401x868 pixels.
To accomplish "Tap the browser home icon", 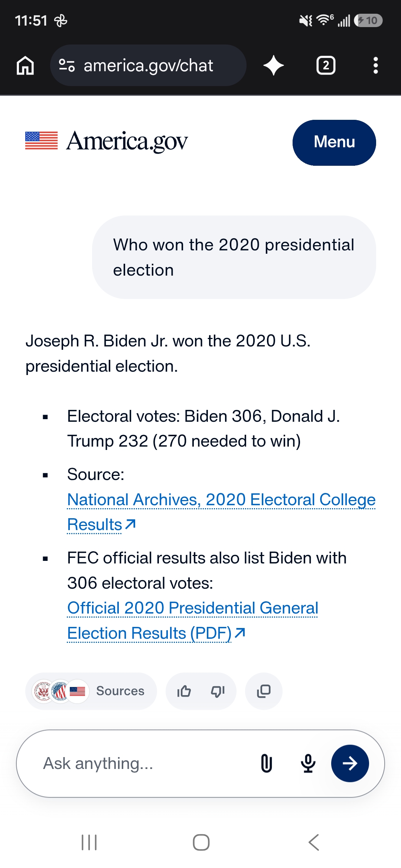I will pyautogui.click(x=25, y=66).
